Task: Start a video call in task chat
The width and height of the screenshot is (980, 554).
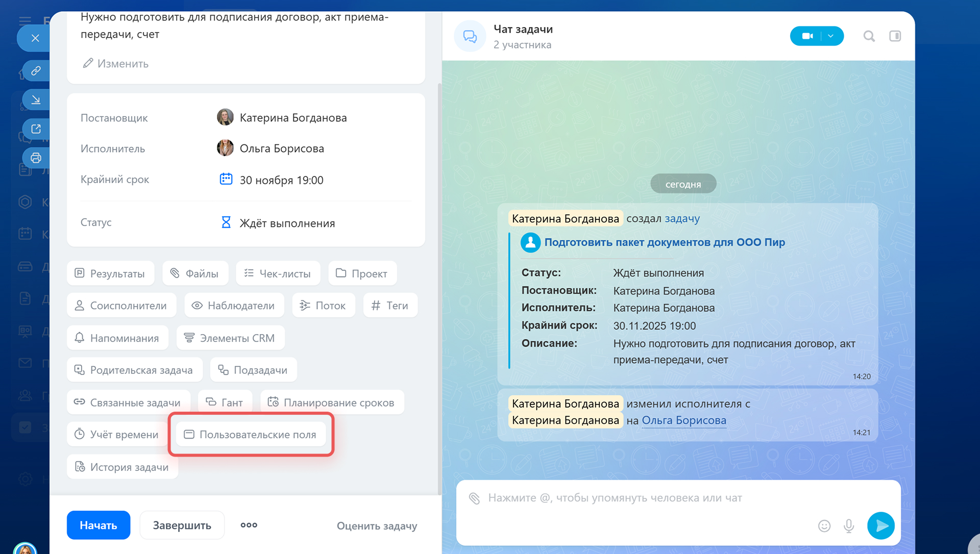Action: (807, 36)
